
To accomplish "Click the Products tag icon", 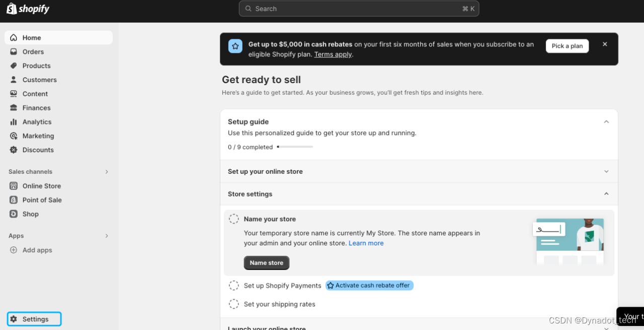I will click(x=14, y=66).
